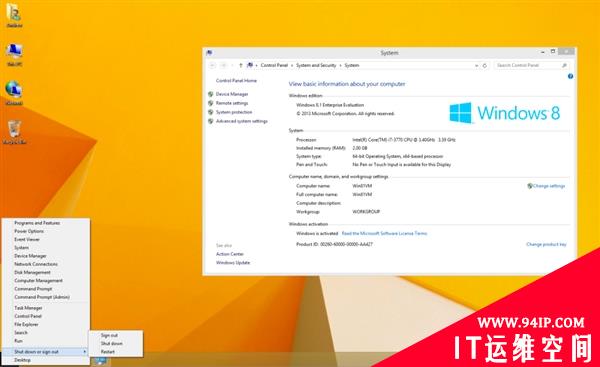
Task: Expand Shut down or sign out submenu arrow
Action: 85,352
